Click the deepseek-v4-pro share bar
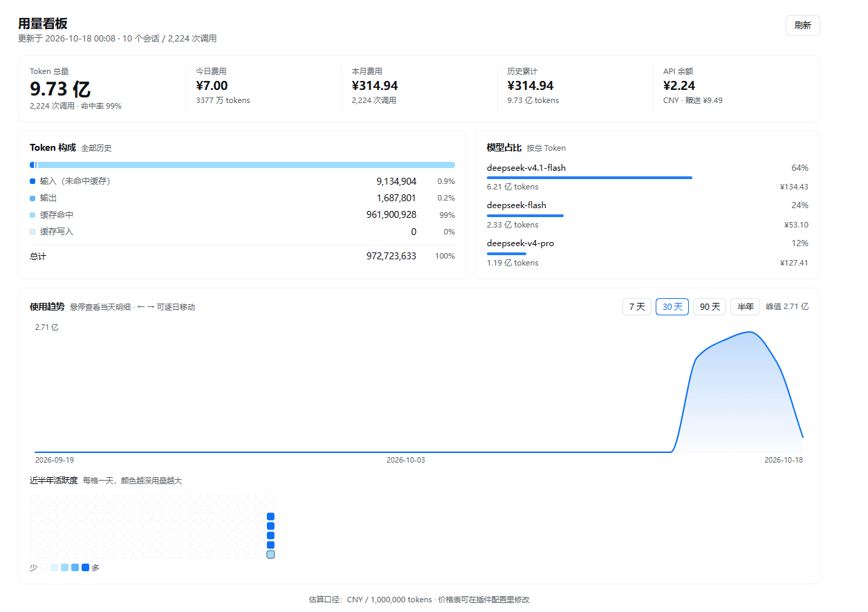Image resolution: width=868 pixels, height=612 pixels. coord(506,254)
